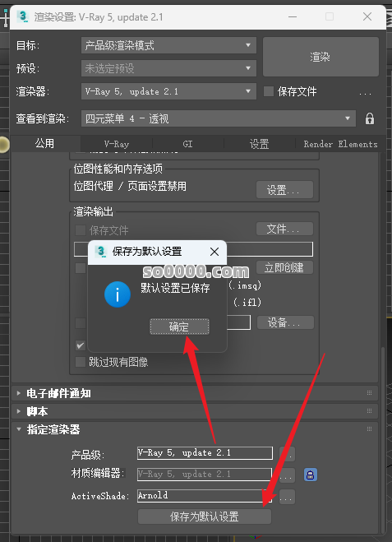Switch to the 公用 tab
The width and height of the screenshot is (392, 542).
pos(44,143)
